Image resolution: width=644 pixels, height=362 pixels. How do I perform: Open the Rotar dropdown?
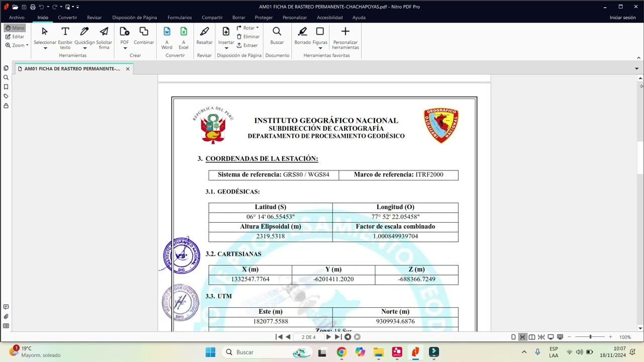[x=248, y=28]
